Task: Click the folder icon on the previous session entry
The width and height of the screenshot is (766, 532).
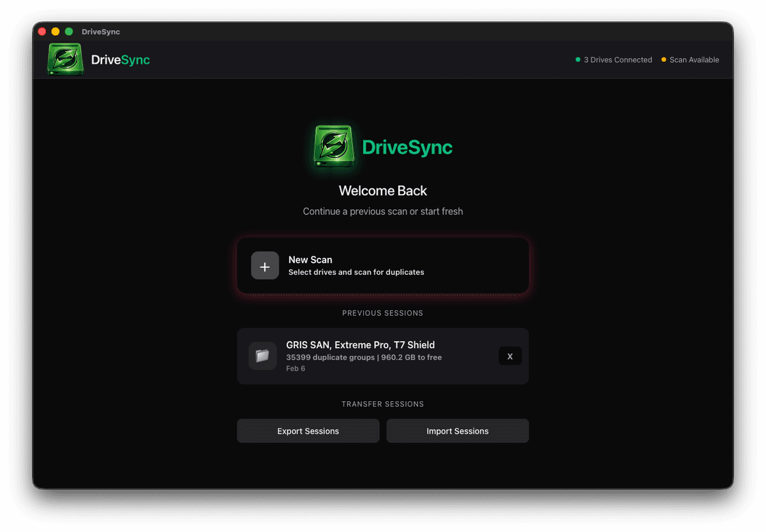Action: [x=263, y=356]
